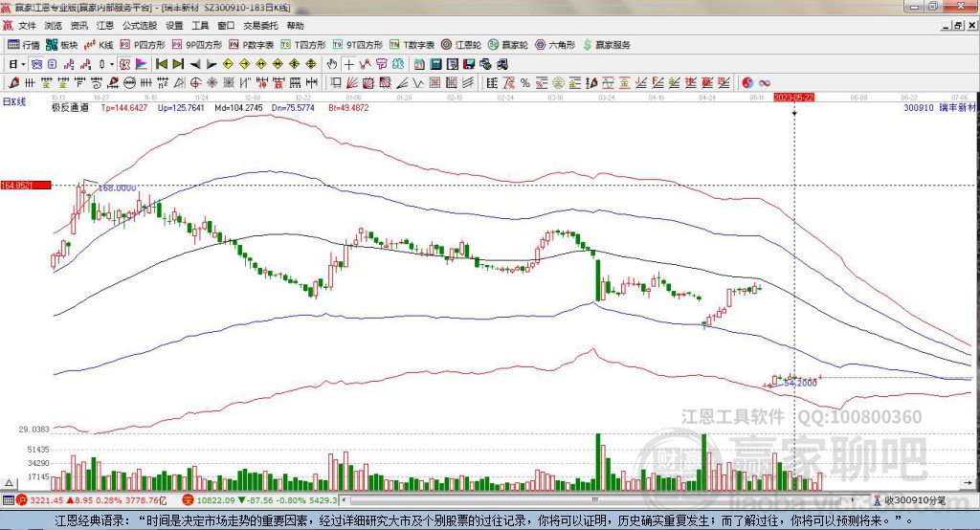The width and height of the screenshot is (980, 530).
Task: Select the percent % tool
Action: (x=525, y=82)
